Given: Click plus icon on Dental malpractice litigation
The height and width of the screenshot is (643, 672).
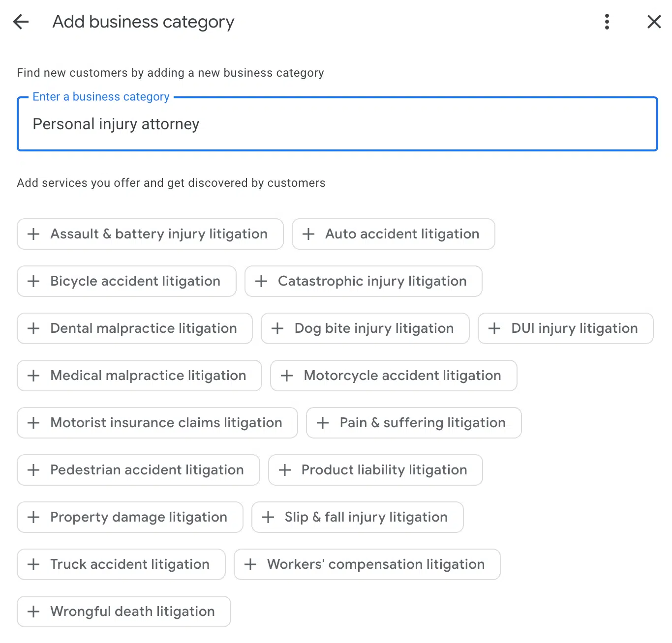Looking at the screenshot, I should click(33, 328).
